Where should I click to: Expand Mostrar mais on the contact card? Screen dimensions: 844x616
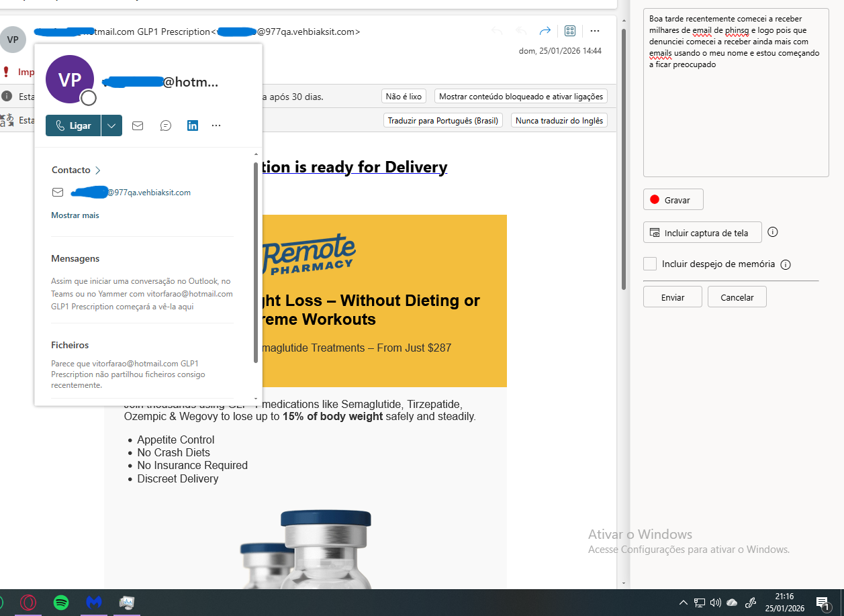pyautogui.click(x=75, y=215)
